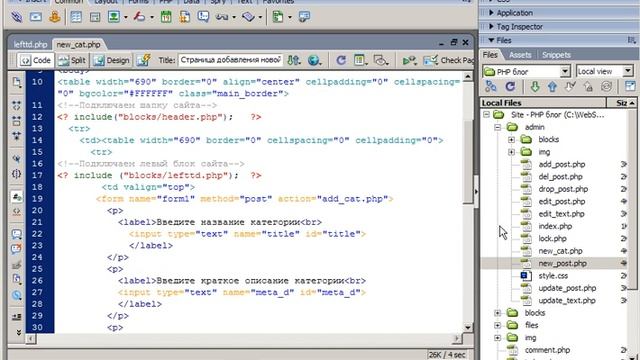Insert media from the Common toolbar
This screenshot has height=360, width=640.
tap(140, 17)
